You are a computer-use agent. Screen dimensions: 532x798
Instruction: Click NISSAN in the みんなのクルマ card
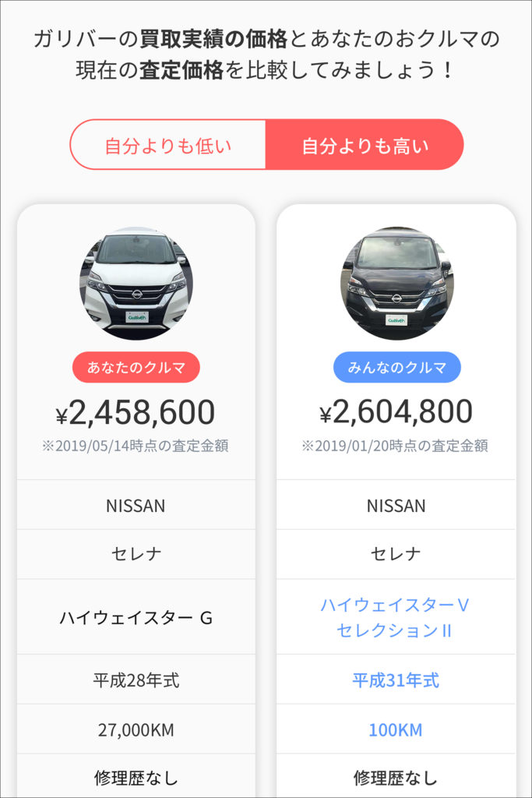pos(396,506)
